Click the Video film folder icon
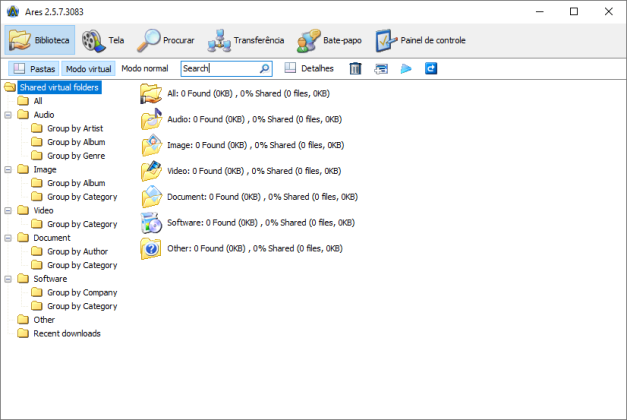 pos(151,171)
